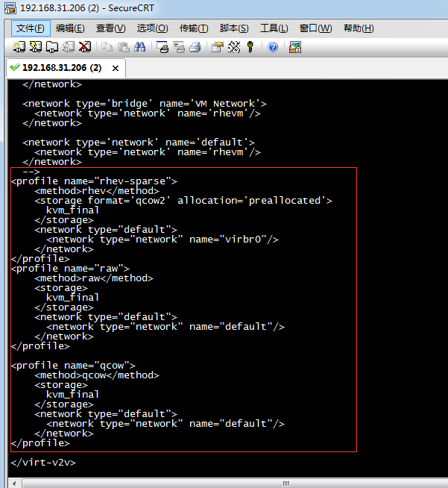Image resolution: width=448 pixels, height=488 pixels.
Task: Click the green connected checkmark on session tab
Action: click(15, 67)
